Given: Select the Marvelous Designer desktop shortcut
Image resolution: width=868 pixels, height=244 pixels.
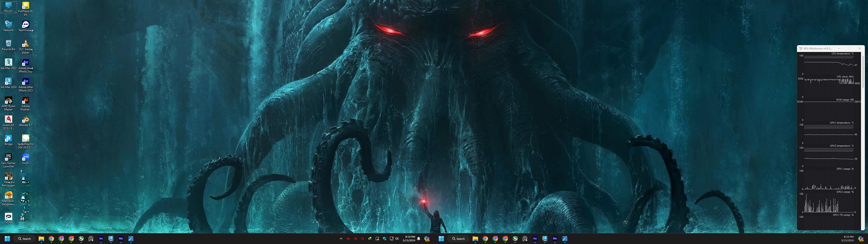Looking at the screenshot, I should pos(8,199).
